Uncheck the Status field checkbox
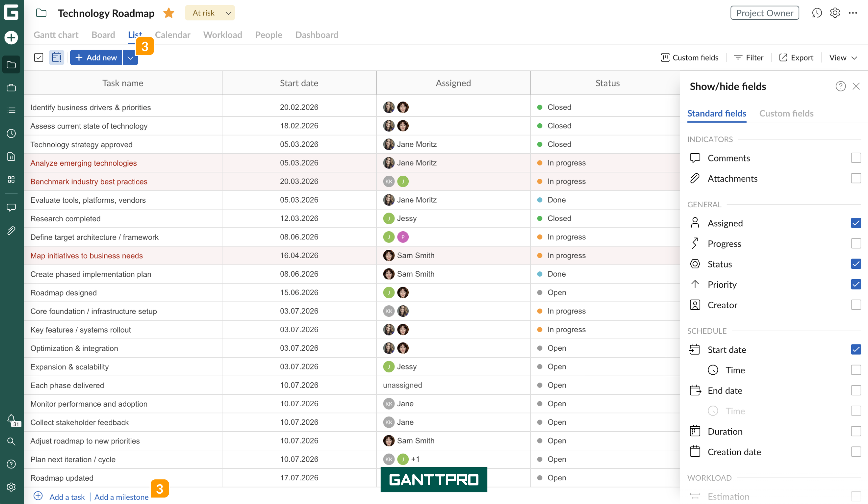 coord(856,264)
